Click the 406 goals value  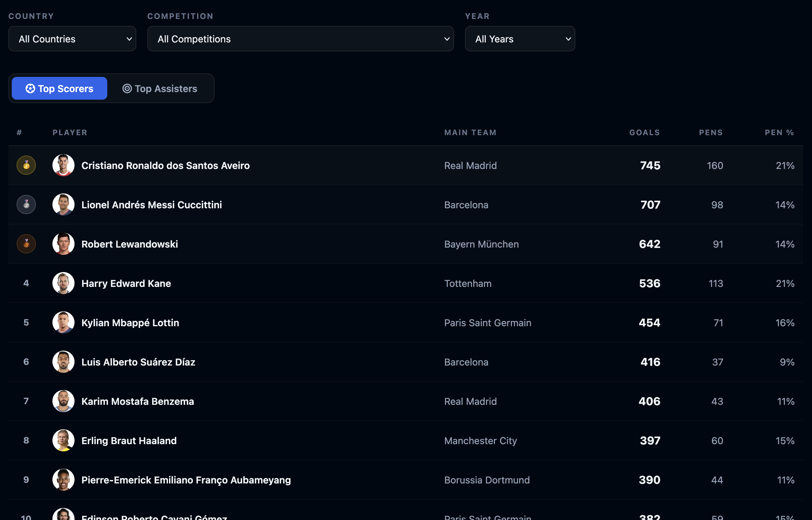(650, 401)
